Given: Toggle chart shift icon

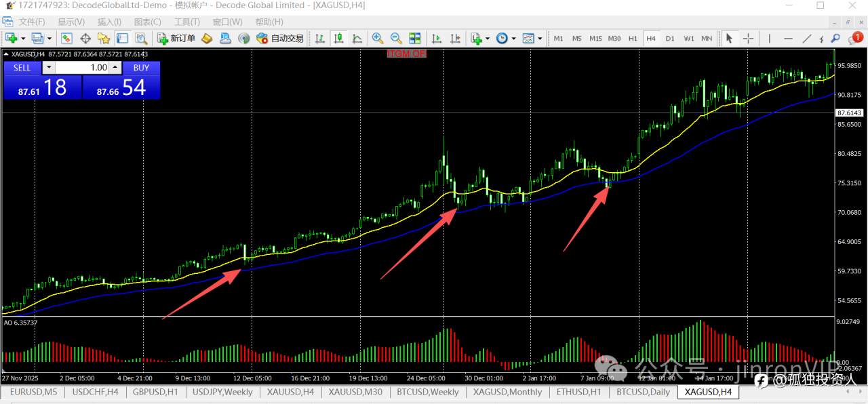Looking at the screenshot, I should pyautogui.click(x=455, y=39).
